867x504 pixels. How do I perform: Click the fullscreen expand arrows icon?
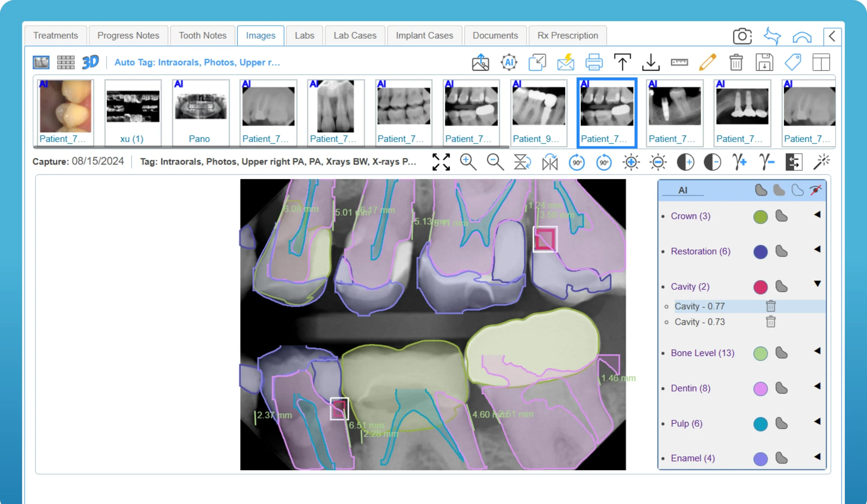tap(441, 162)
